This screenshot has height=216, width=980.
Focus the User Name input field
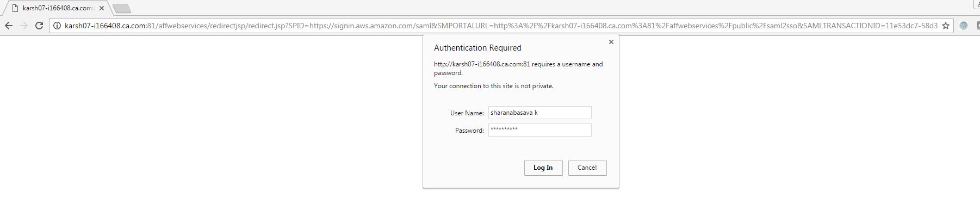coord(539,113)
